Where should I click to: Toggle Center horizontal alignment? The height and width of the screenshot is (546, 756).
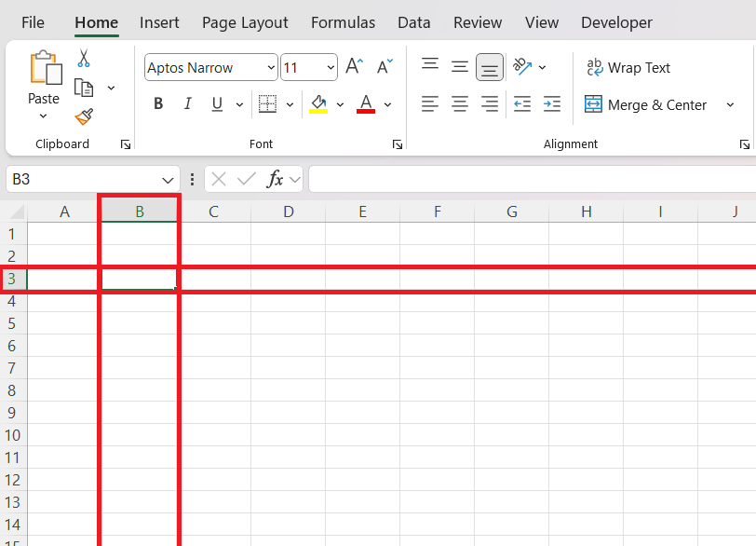pyautogui.click(x=460, y=103)
